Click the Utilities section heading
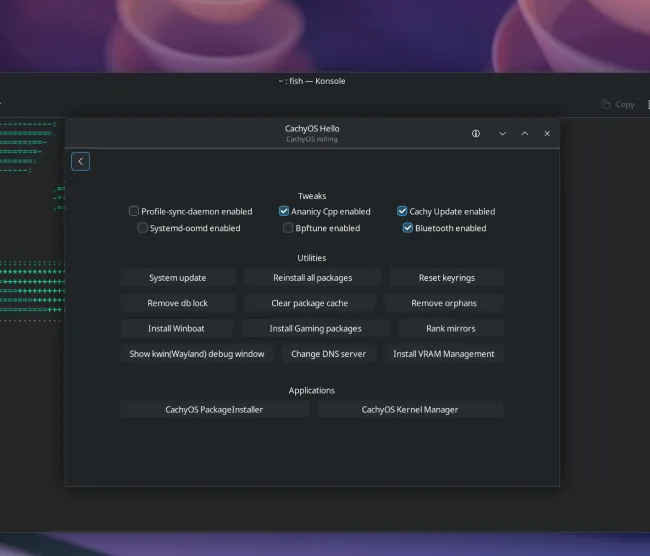Image resolution: width=650 pixels, height=556 pixels. 312,258
